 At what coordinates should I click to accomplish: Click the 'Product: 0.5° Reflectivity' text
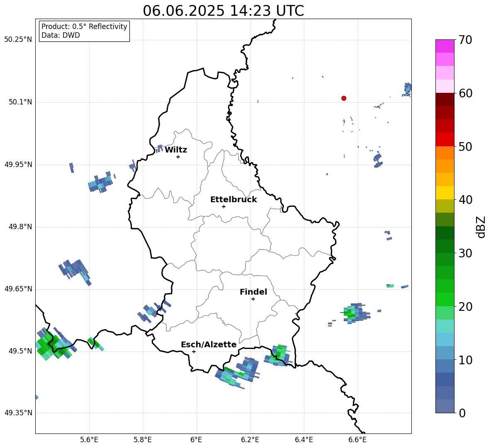tap(84, 26)
